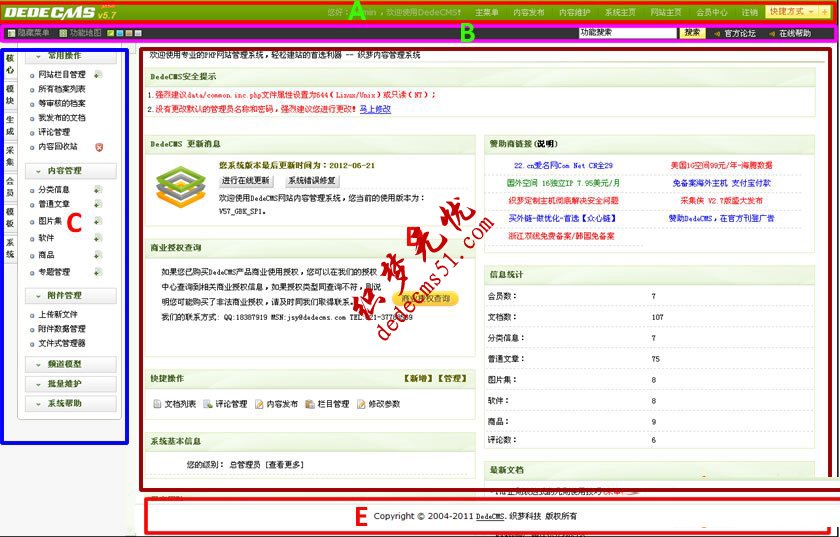Collapse the 附件管理 menu section

[x=71, y=295]
